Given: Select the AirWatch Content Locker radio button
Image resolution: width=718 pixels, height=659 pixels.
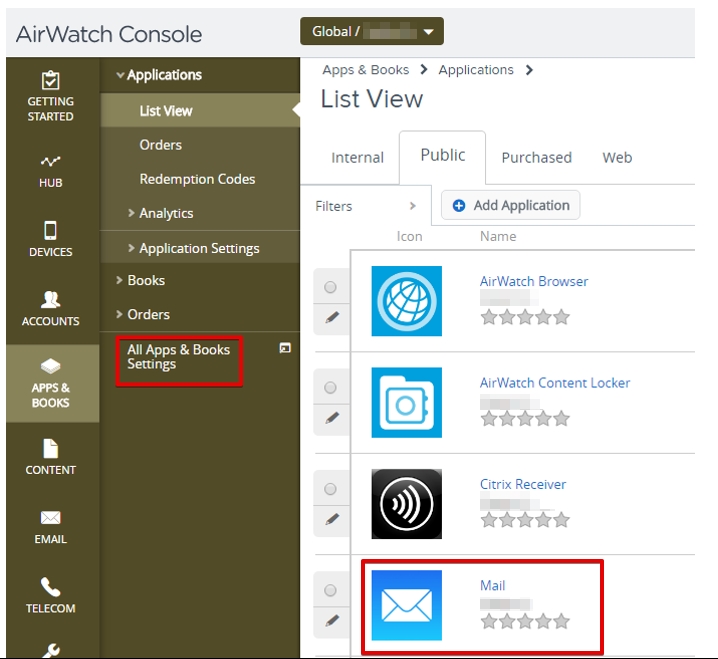Looking at the screenshot, I should coord(331,388).
